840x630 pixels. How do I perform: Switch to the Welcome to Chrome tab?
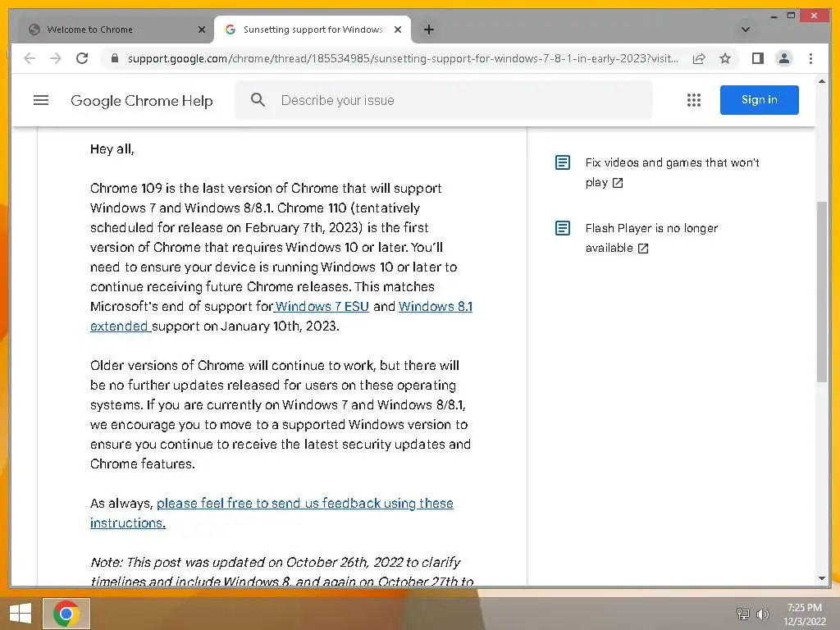[115, 30]
